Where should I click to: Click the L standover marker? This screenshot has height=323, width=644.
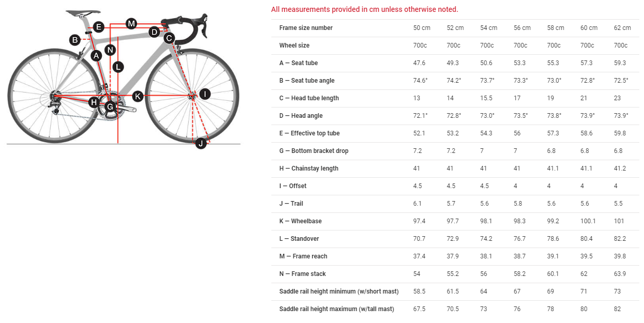click(x=118, y=67)
